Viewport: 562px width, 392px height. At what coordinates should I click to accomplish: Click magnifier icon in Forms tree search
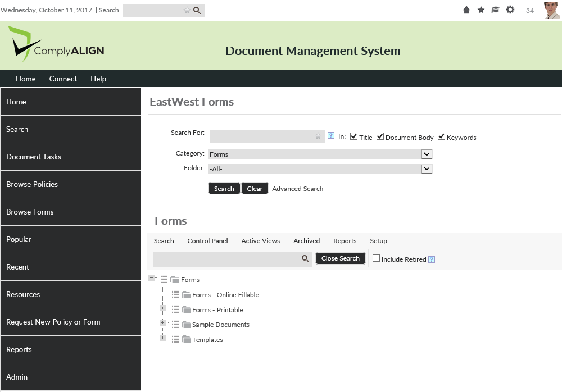tap(306, 258)
